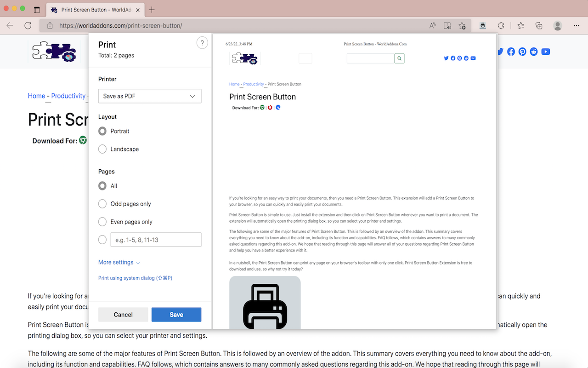Click the "Print Screen Button" heading in preview
This screenshot has height=368, width=588.
(x=262, y=97)
